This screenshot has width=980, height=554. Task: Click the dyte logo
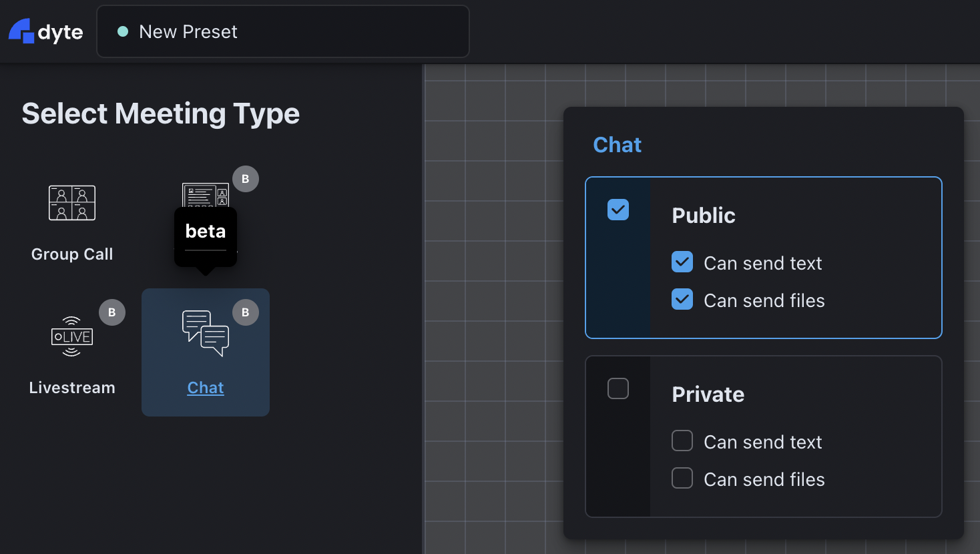tap(45, 31)
